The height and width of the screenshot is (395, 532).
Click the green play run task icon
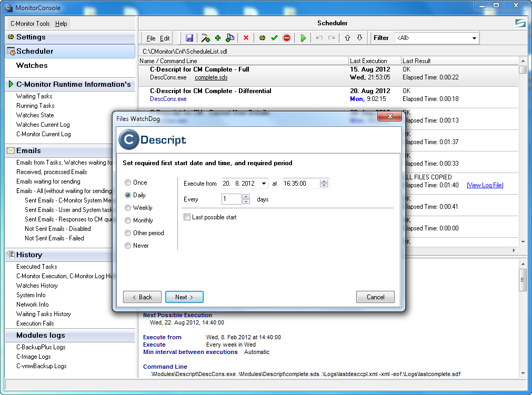pyautogui.click(x=303, y=38)
